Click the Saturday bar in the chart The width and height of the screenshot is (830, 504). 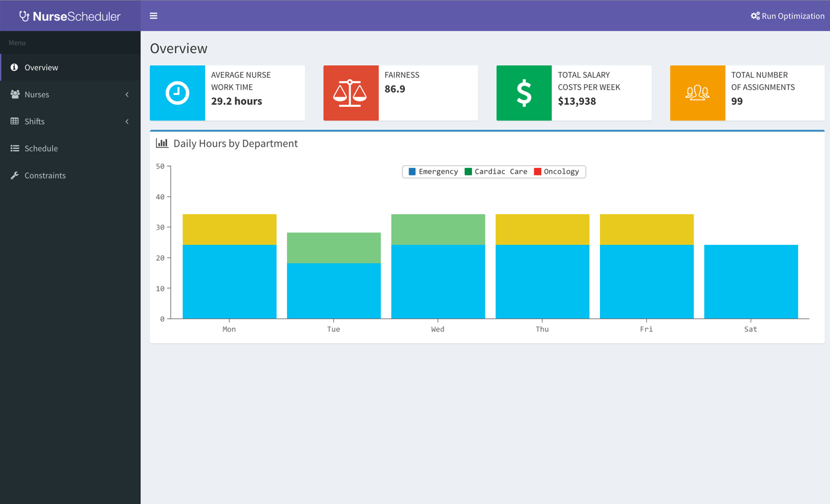tap(751, 282)
